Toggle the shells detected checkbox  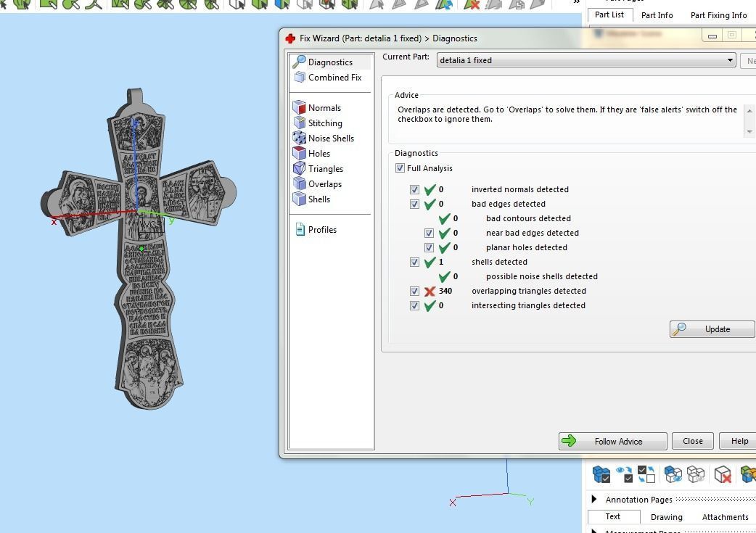pos(414,262)
